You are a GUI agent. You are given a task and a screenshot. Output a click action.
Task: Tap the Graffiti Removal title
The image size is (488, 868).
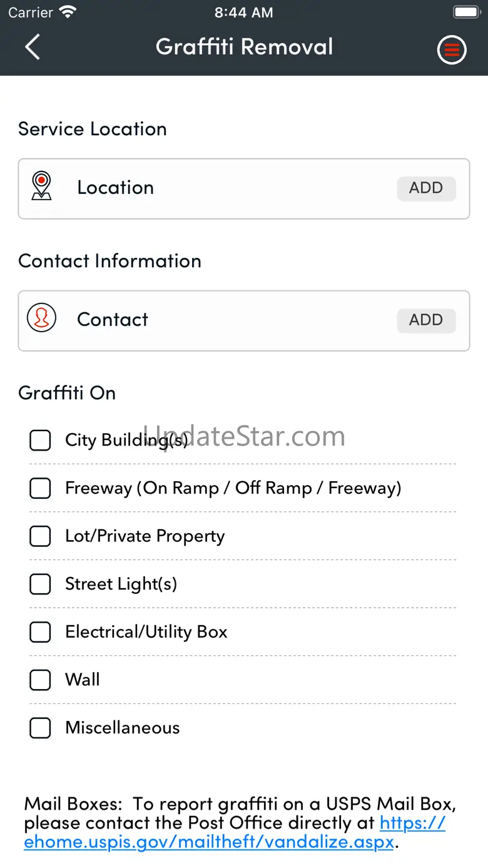click(244, 47)
